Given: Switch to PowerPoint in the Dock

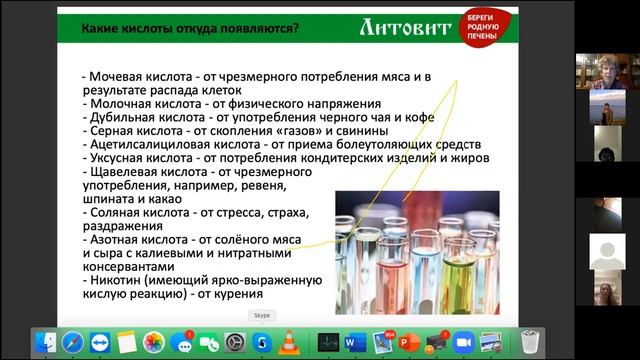Looking at the screenshot, I should (409, 342).
